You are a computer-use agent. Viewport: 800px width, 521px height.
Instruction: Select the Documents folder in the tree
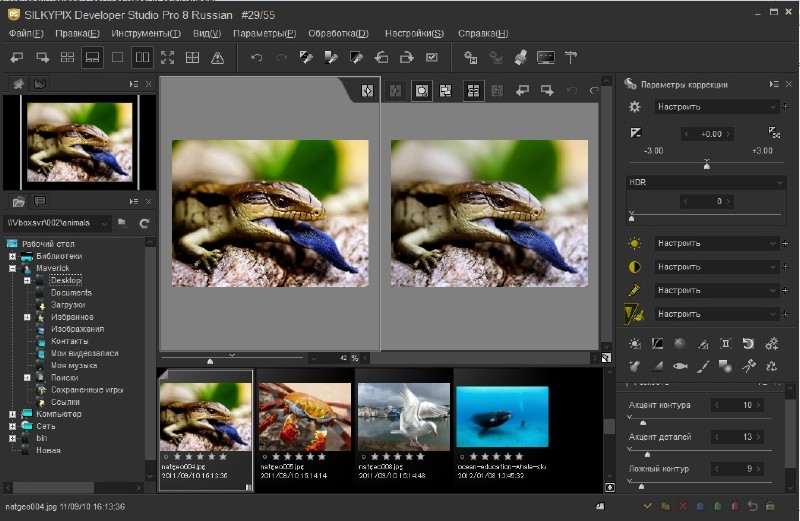coord(71,293)
